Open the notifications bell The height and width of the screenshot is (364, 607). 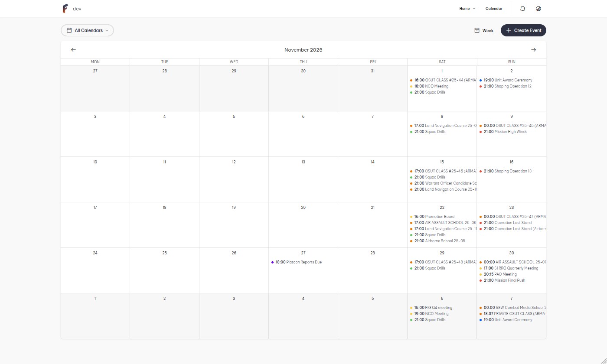click(522, 9)
